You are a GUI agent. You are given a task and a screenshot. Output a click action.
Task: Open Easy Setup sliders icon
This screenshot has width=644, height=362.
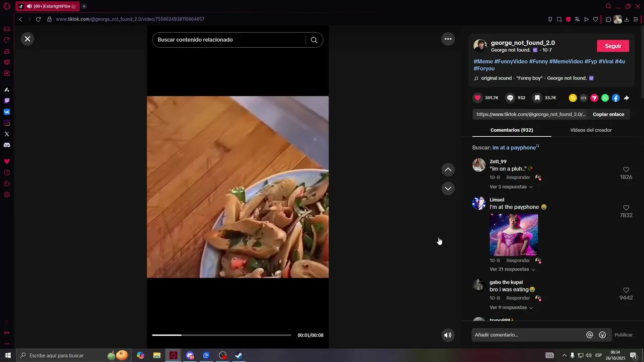pos(636,19)
